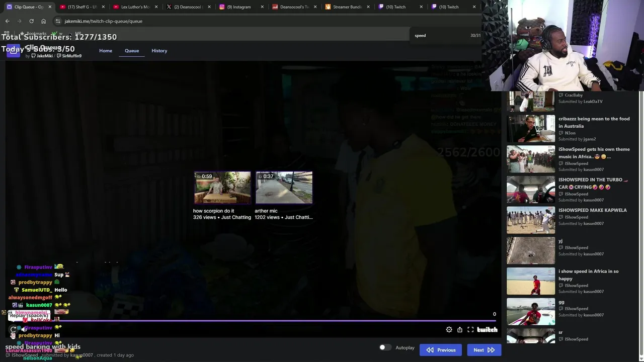This screenshot has height=362, width=644.
Task: Go to the Previous clip
Action: (441, 350)
